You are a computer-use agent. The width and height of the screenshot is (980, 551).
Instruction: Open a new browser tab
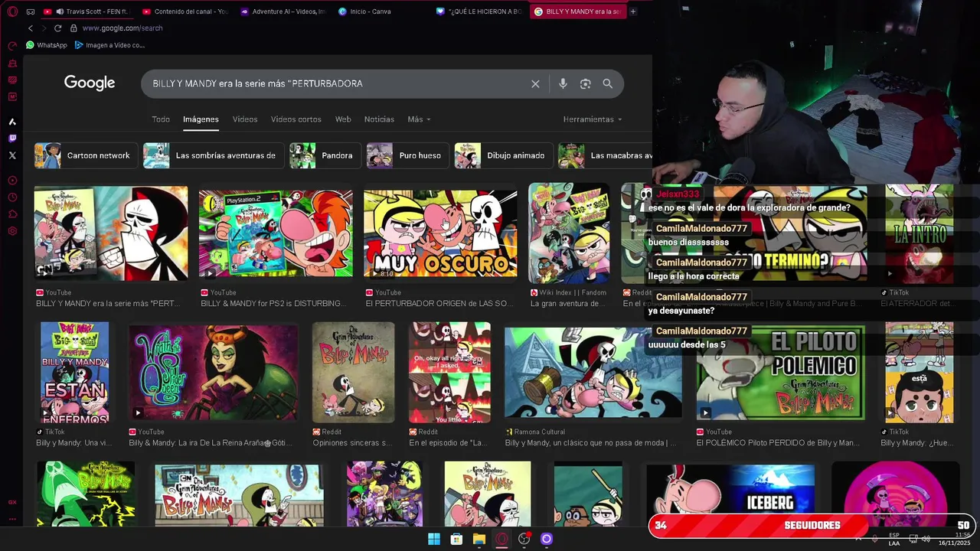click(x=632, y=11)
